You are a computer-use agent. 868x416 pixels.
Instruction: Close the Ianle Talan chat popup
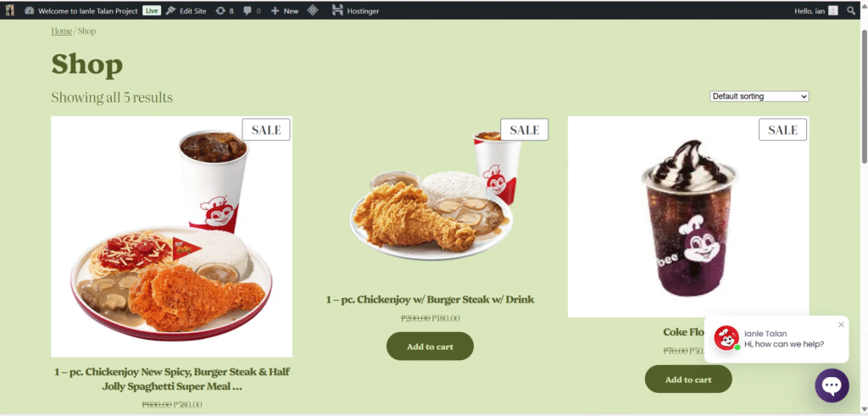[842, 324]
